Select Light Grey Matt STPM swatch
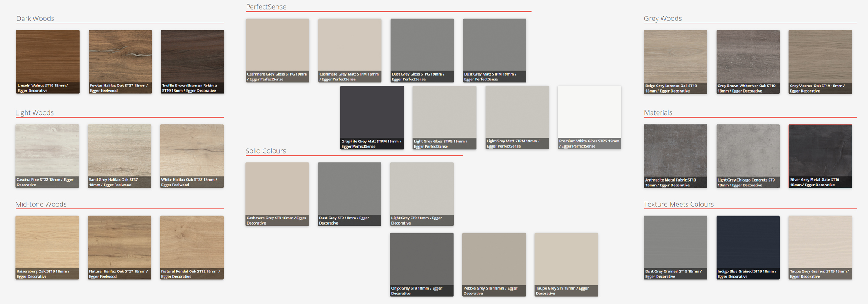 pyautogui.click(x=517, y=118)
